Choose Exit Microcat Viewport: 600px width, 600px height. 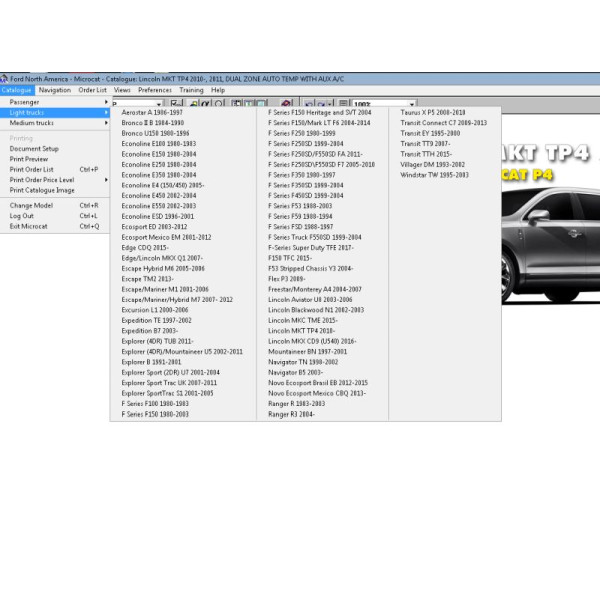tap(29, 226)
